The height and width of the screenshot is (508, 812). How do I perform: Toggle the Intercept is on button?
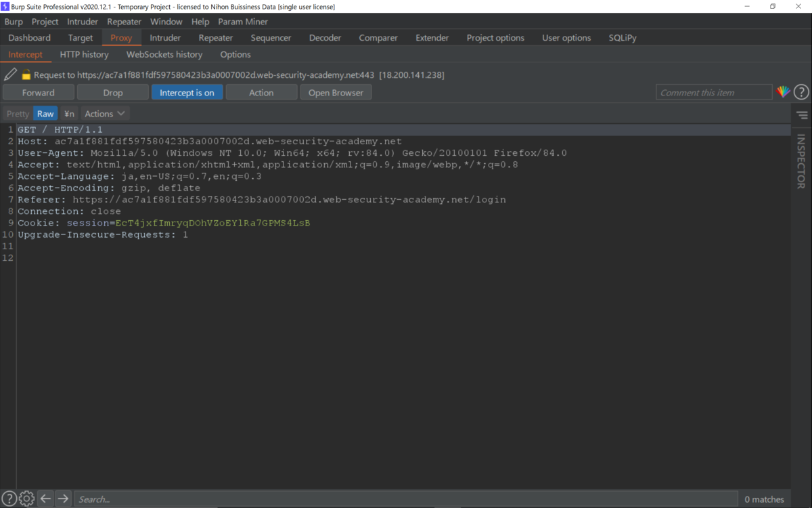187,93
